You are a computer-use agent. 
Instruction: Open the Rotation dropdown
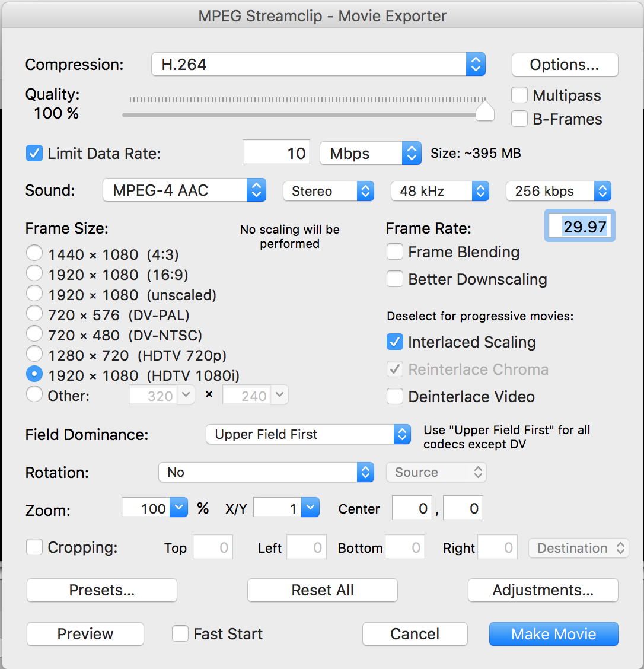(x=266, y=472)
